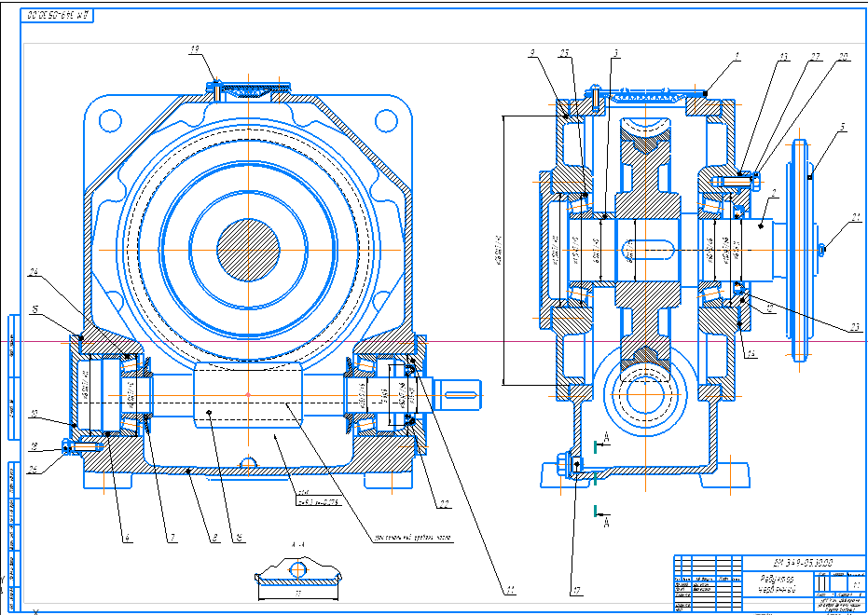Select the drawing number in title block

pyautogui.click(x=802, y=562)
